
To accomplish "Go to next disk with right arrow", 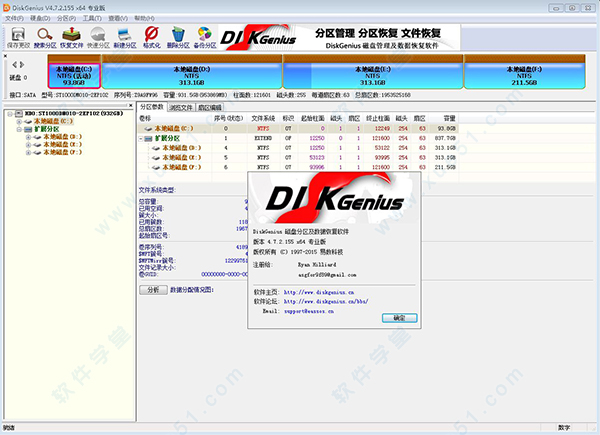I will pyautogui.click(x=22, y=64).
